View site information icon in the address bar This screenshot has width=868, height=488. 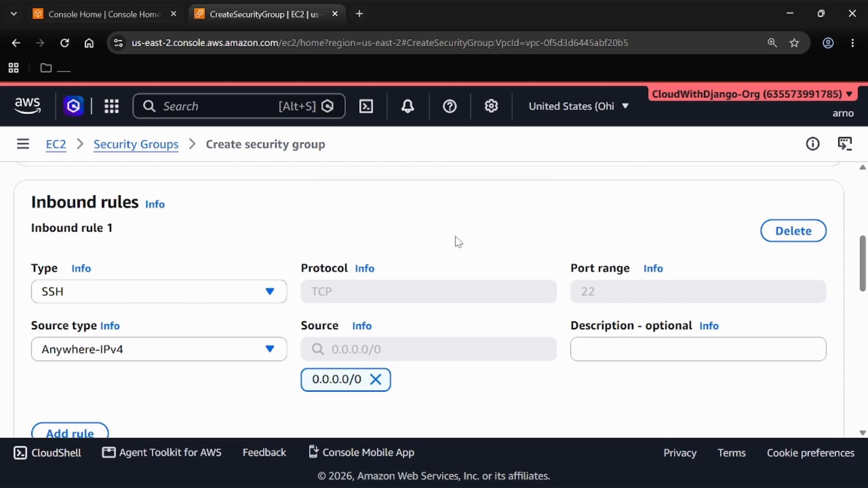click(118, 43)
